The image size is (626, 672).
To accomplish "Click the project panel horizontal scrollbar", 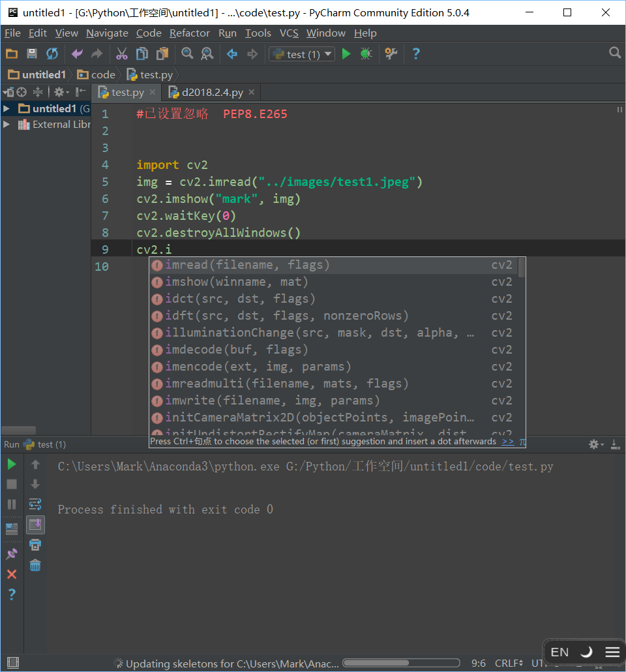I will [x=18, y=430].
